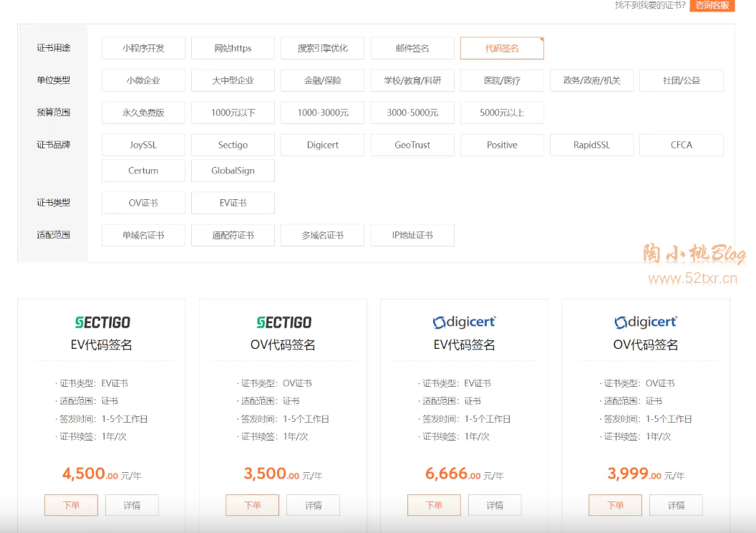Select 小程序开发 certificate usage filter
The width and height of the screenshot is (756, 533).
click(x=143, y=48)
